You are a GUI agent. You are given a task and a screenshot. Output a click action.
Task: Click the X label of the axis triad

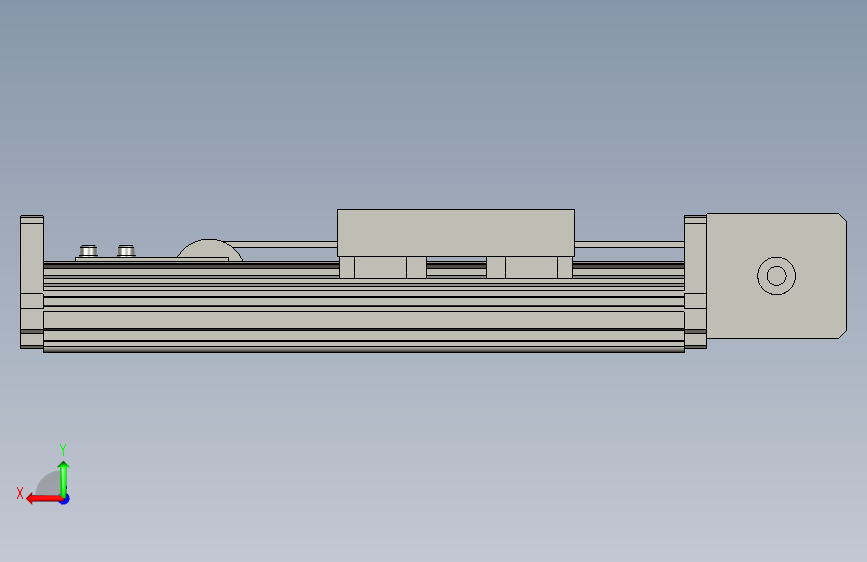click(20, 493)
